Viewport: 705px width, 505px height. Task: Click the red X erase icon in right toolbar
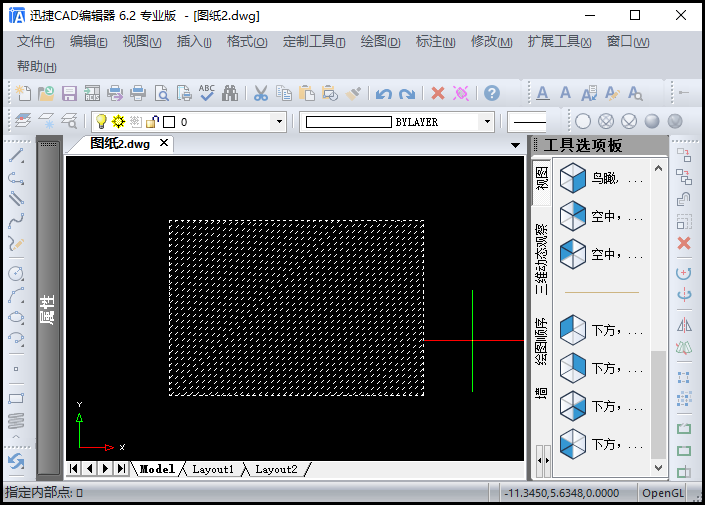684,243
